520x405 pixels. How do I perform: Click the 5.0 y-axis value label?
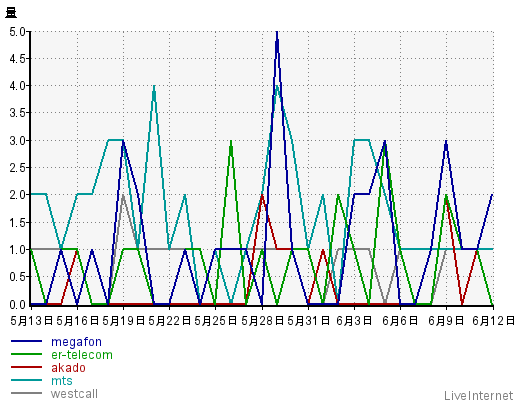pos(17,32)
